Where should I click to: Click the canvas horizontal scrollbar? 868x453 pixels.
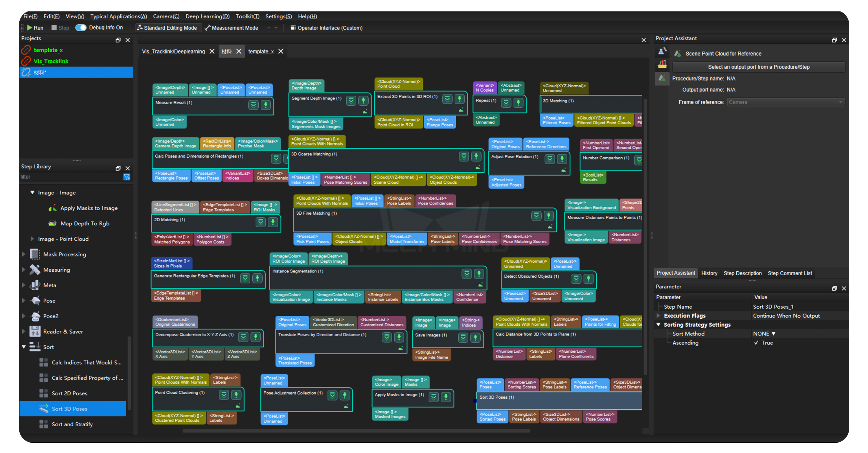(x=356, y=431)
